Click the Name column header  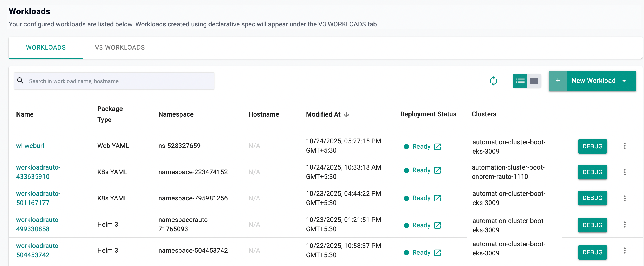tap(25, 114)
